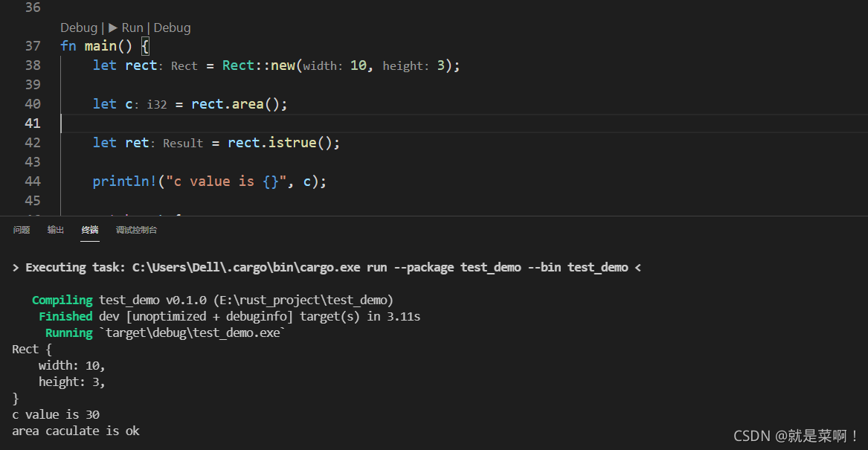Click 'width: 10,' in terminal output
Image resolution: width=868 pixels, height=450 pixels.
click(71, 365)
